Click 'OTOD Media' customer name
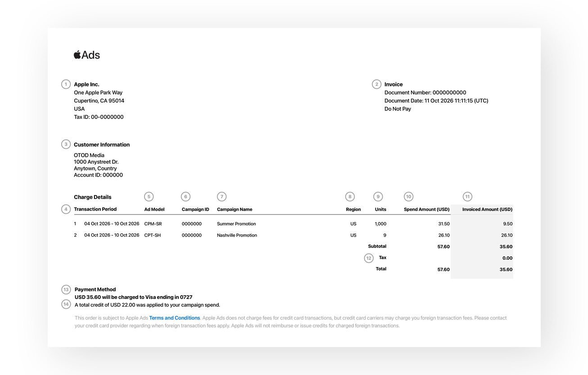 89,155
